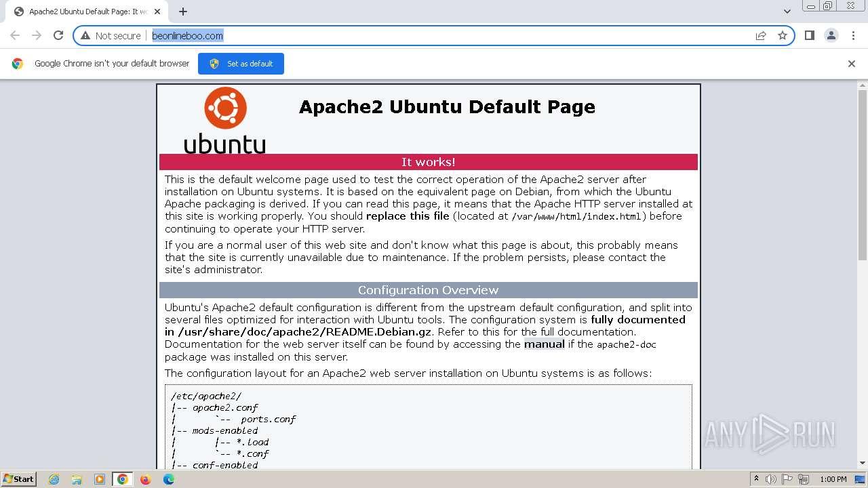Launch Internet Explorer from the taskbar
The height and width of the screenshot is (488, 868).
[54, 479]
